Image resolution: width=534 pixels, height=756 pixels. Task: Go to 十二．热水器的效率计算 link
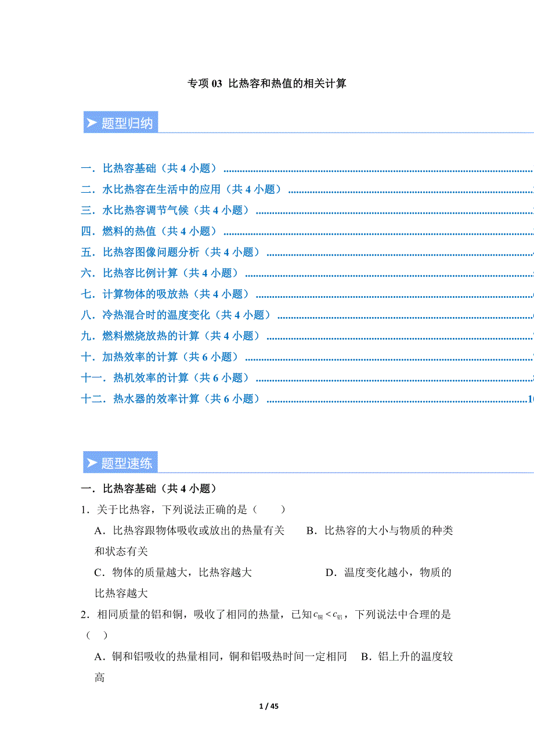[172, 399]
